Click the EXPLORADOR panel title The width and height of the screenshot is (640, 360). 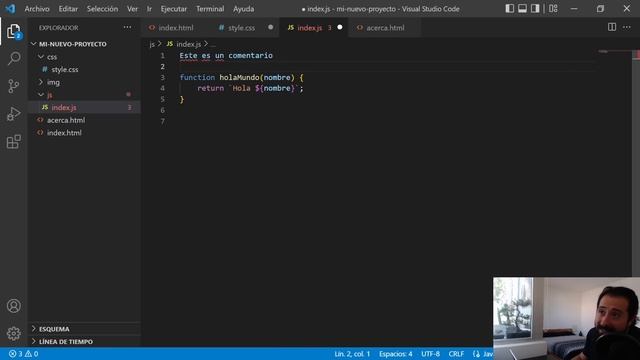coord(58,28)
